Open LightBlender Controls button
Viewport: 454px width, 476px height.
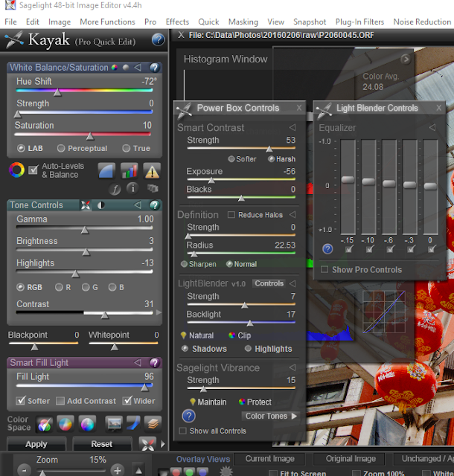point(269,283)
